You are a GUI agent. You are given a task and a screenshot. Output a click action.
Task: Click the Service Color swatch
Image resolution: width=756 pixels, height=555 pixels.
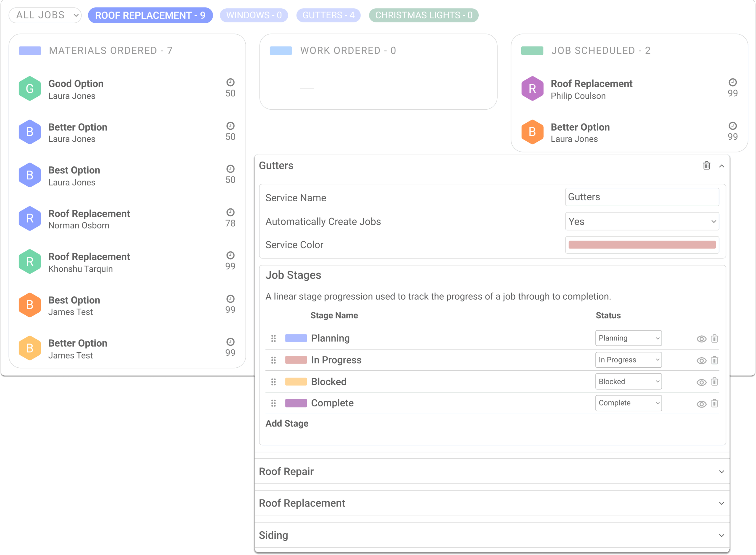pos(642,245)
